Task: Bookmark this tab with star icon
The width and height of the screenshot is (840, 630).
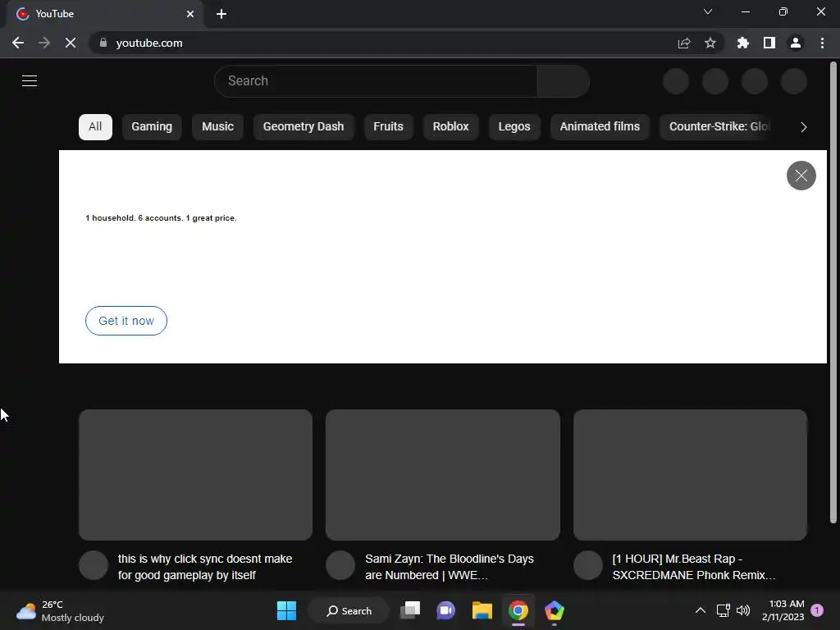Action: click(710, 43)
